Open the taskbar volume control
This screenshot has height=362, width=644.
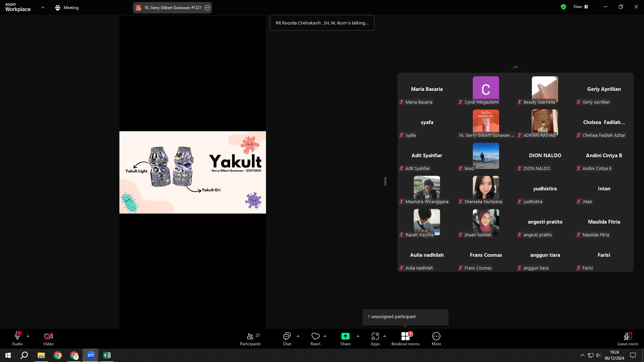599,355
